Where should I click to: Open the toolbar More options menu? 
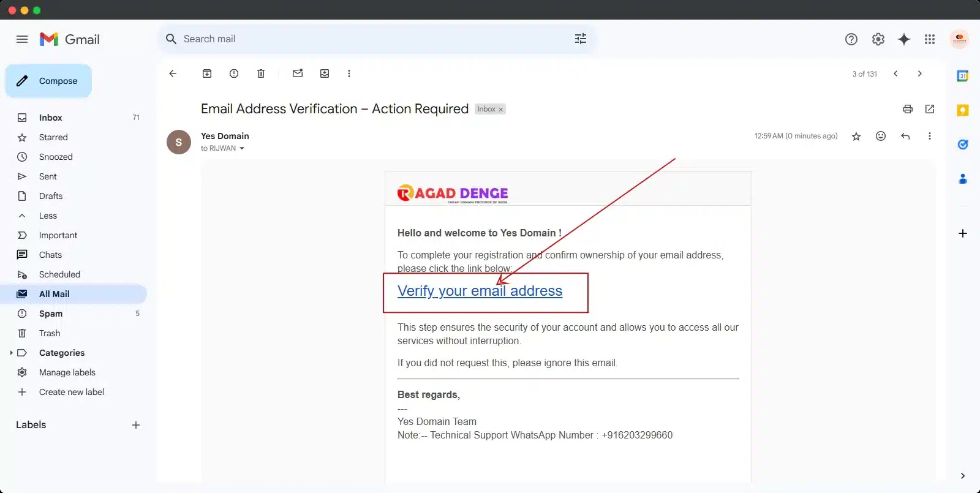pos(349,73)
